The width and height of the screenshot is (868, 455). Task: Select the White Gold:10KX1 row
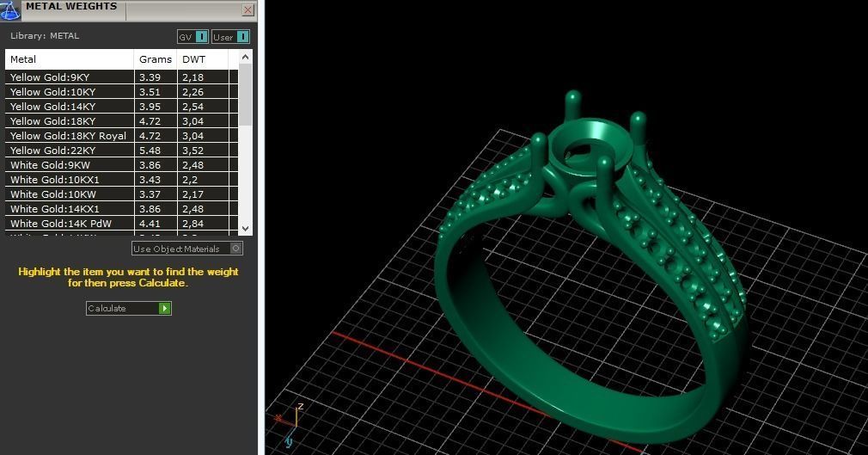(x=122, y=180)
